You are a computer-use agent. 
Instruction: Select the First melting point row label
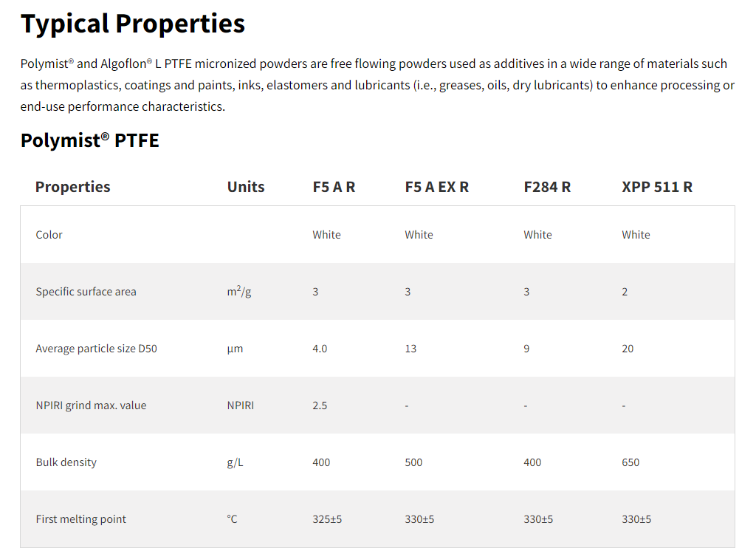(80, 519)
